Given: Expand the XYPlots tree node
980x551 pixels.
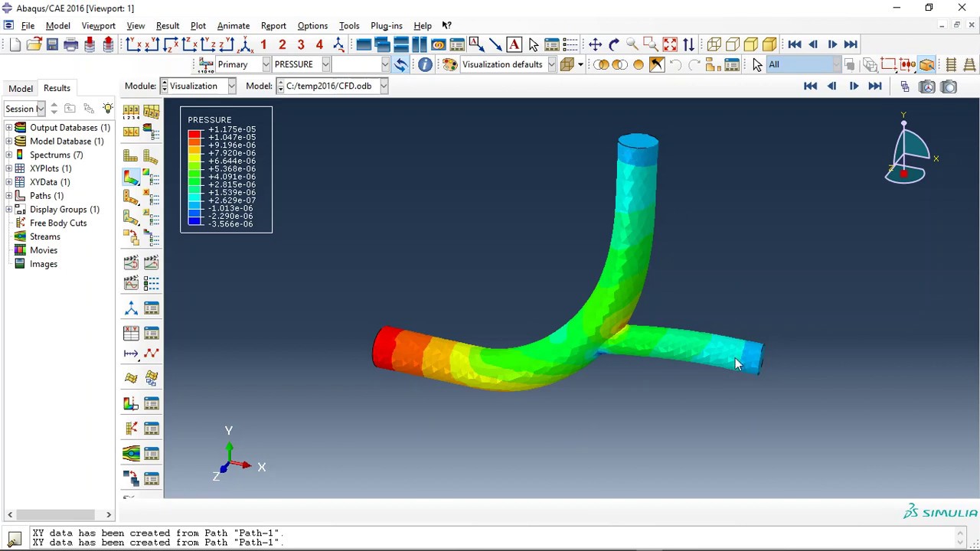Looking at the screenshot, I should click(9, 168).
